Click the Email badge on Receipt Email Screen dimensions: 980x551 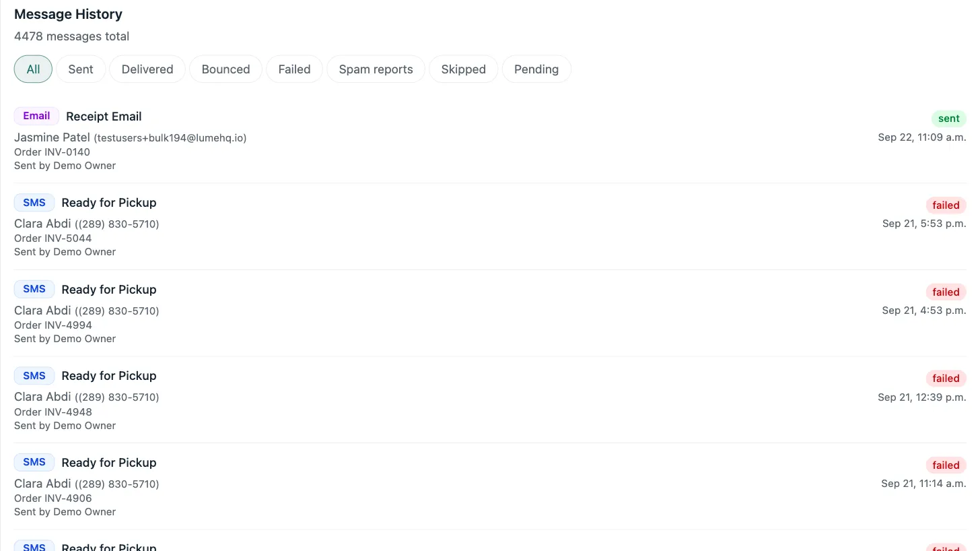point(36,116)
